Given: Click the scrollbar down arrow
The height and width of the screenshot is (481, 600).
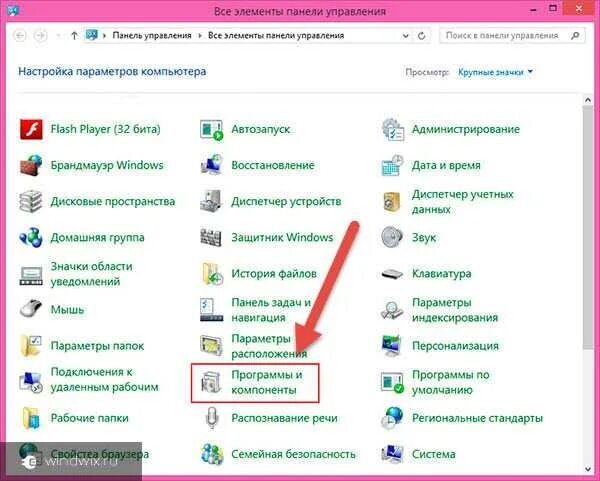Looking at the screenshot, I should pos(588,469).
